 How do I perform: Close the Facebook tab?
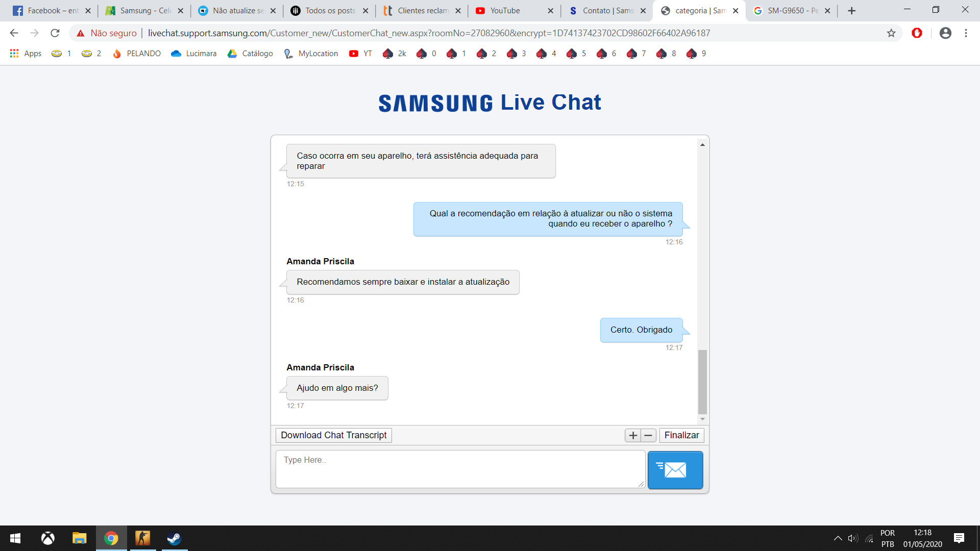pos(88,11)
